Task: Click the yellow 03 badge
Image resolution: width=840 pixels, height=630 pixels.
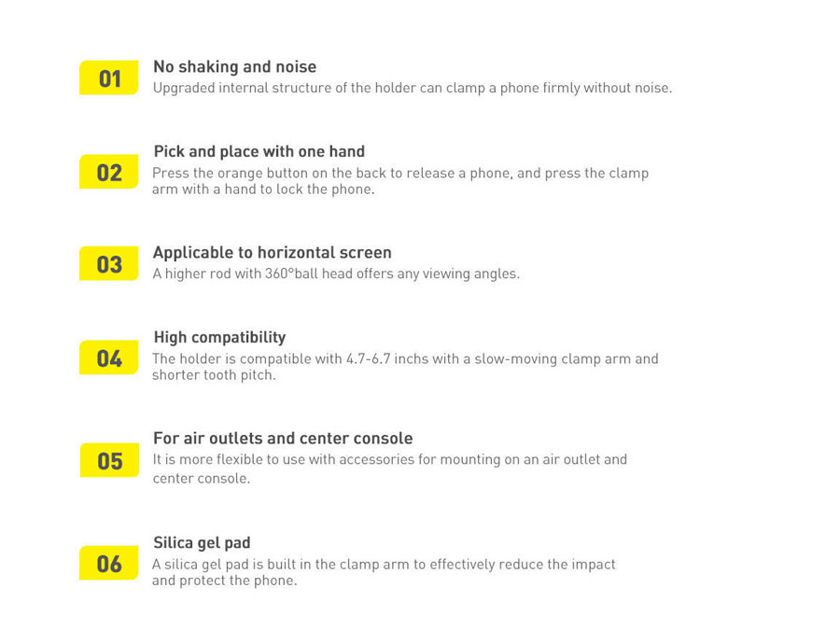Action: pos(109,263)
